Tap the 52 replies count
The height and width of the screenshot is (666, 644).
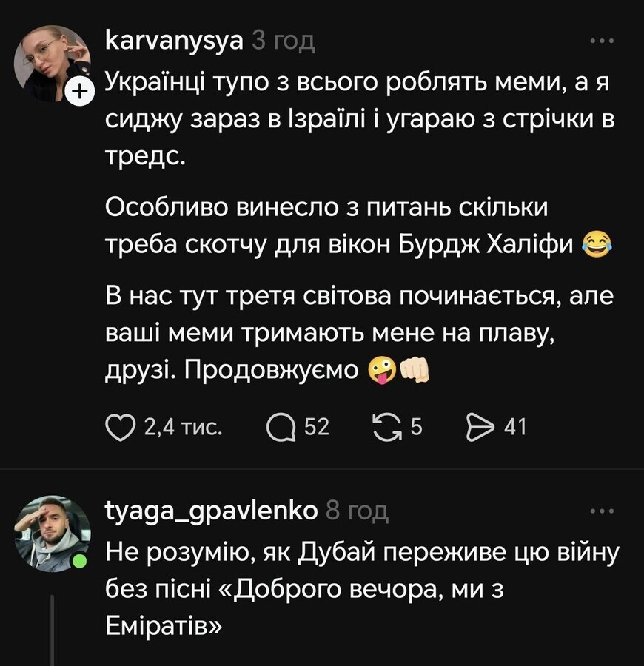click(x=317, y=426)
